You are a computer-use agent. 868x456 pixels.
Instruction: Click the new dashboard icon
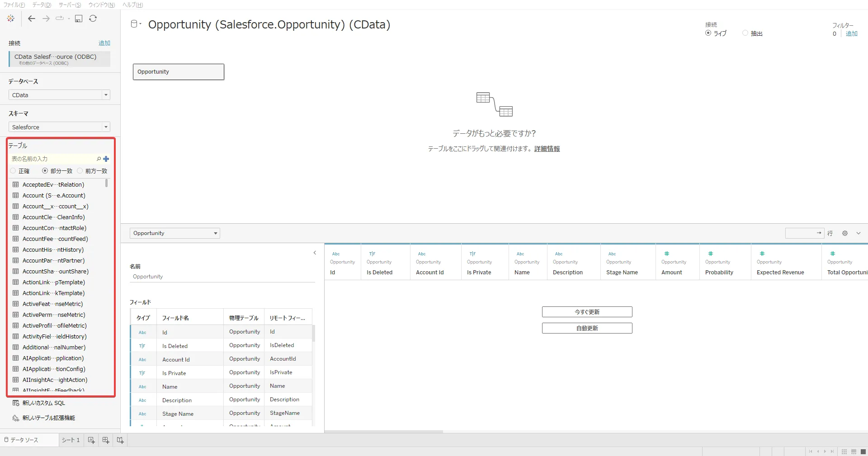coord(106,440)
